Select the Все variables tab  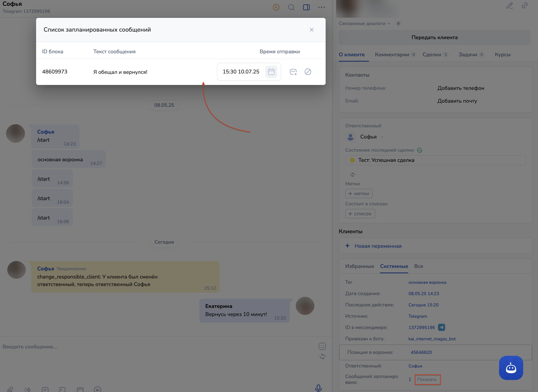click(x=418, y=266)
